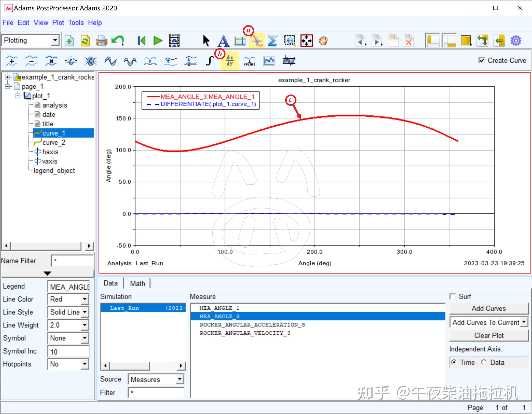This screenshot has height=414, width=532.
Task: Select ROCKER_ANGULAR_VELOCITY_3 in Measure list
Action: click(x=245, y=333)
